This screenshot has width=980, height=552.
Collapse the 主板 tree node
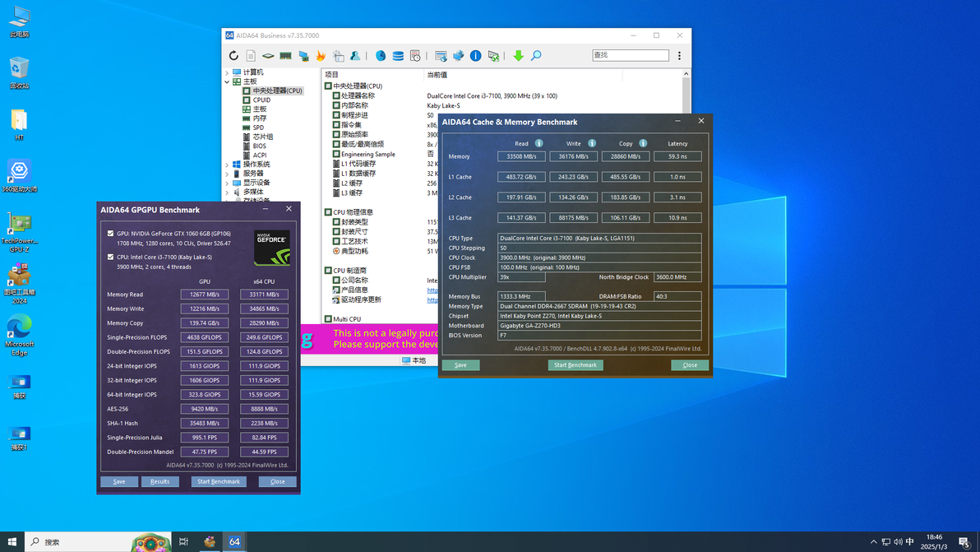(228, 81)
